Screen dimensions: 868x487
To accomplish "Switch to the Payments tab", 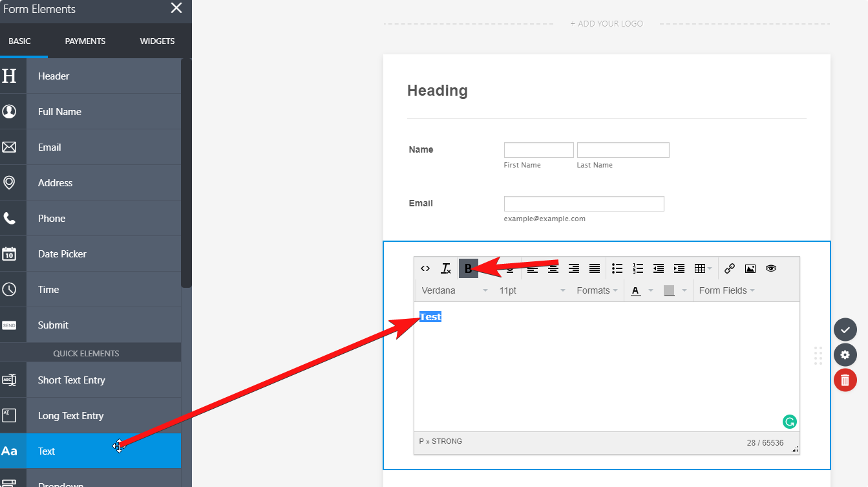I will (x=85, y=41).
